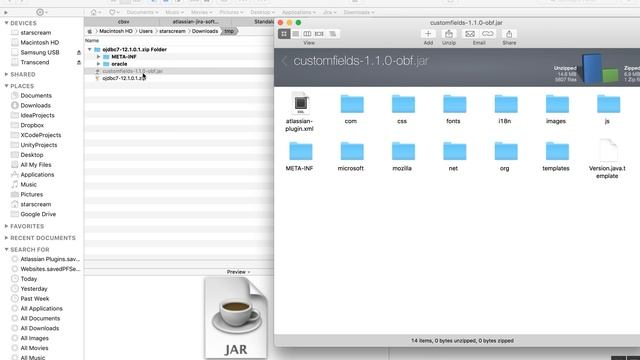Screen dimensions: 640x360
Task: Select the fonts folder in the archive
Action: [454, 104]
